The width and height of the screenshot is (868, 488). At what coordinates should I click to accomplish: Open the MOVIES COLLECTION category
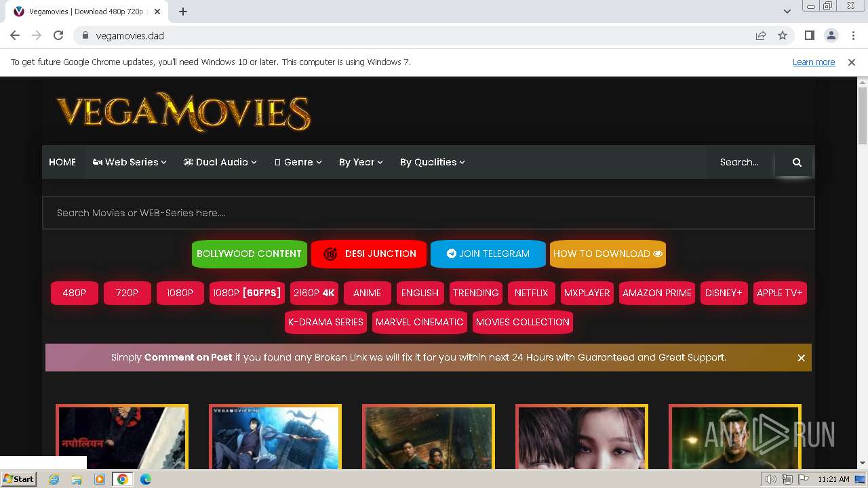523,322
